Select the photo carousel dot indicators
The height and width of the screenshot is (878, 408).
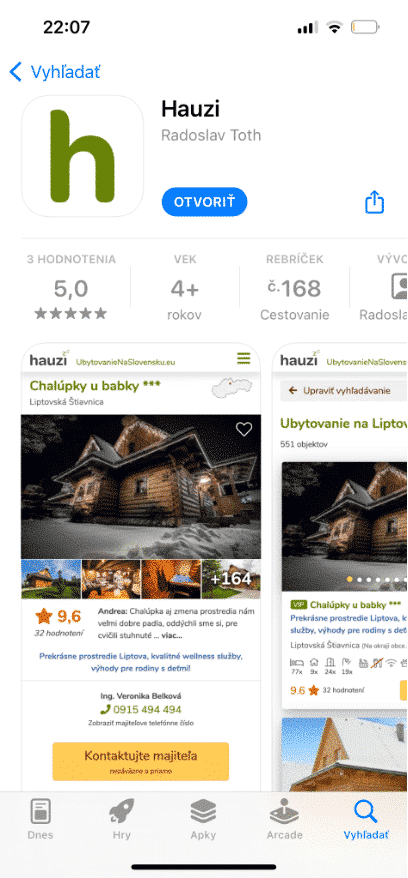click(376, 579)
